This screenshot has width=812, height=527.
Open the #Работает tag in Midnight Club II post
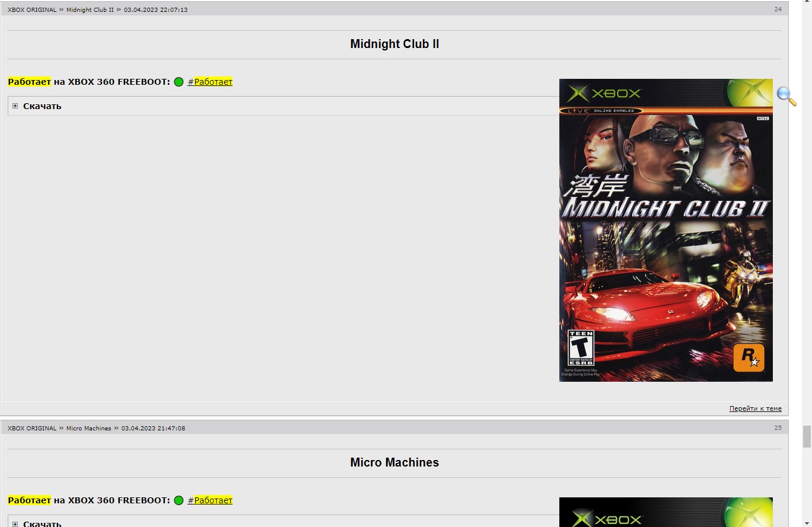point(210,82)
